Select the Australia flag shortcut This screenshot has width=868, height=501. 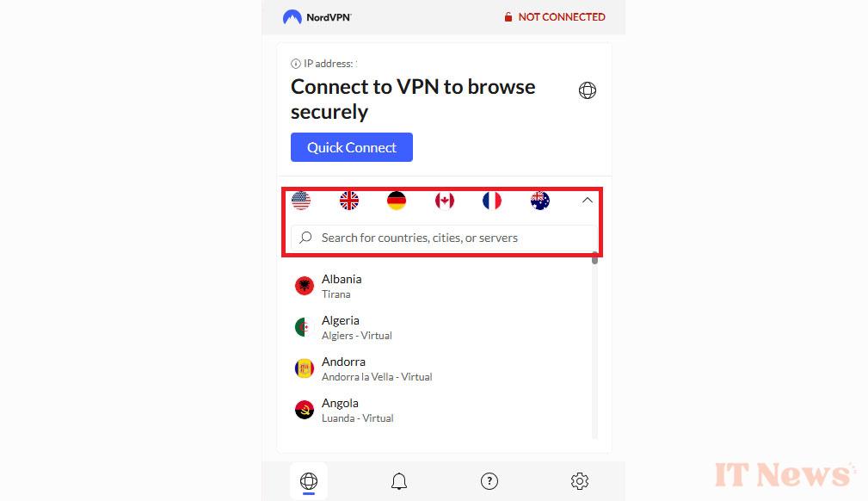[539, 201]
